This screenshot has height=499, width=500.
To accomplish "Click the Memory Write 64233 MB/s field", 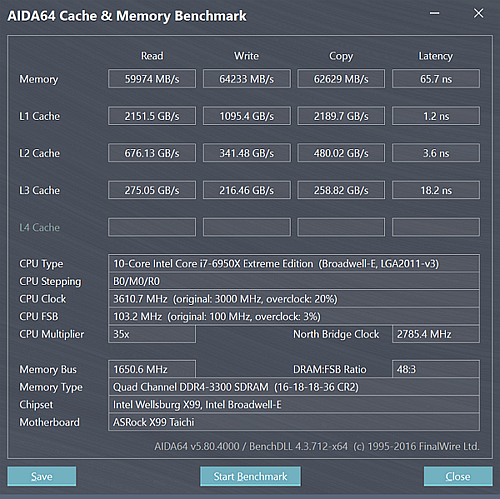I will pos(247,79).
